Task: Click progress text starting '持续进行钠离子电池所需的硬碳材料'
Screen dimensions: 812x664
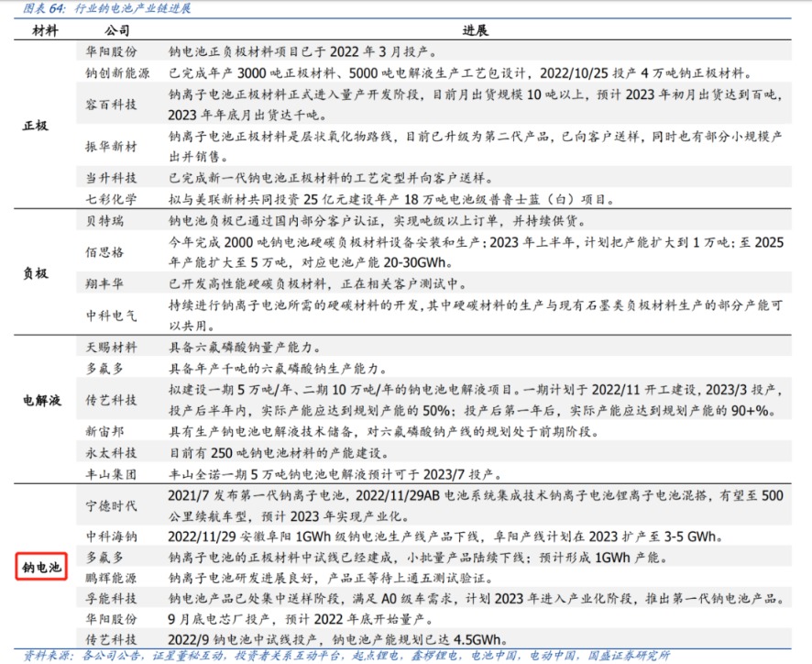Action: tap(476, 315)
